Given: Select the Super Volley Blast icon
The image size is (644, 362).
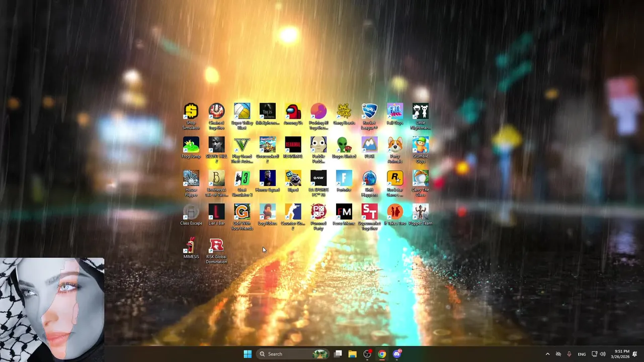Looking at the screenshot, I should point(242,116).
